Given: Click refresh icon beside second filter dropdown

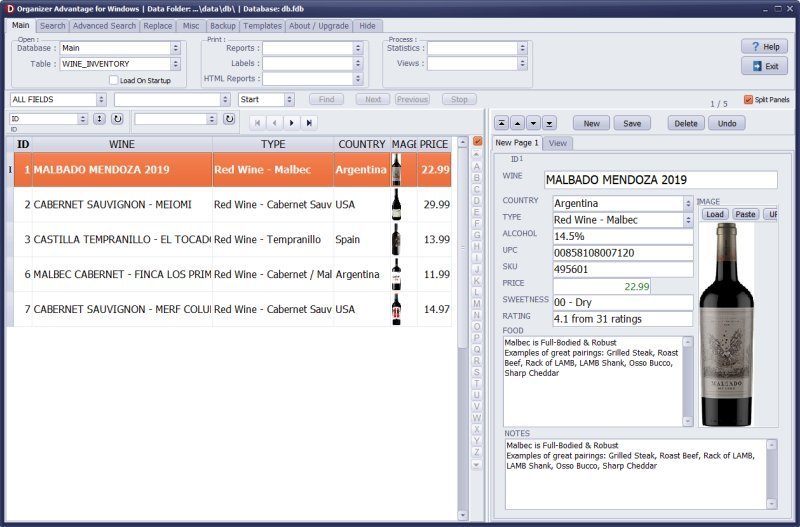Looking at the screenshot, I should point(229,119).
